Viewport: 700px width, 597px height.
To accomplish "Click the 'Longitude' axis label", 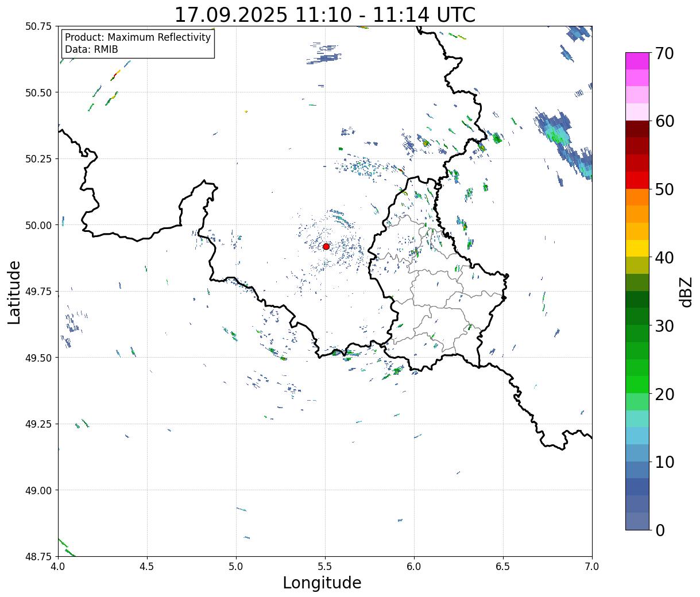I will (322, 583).
